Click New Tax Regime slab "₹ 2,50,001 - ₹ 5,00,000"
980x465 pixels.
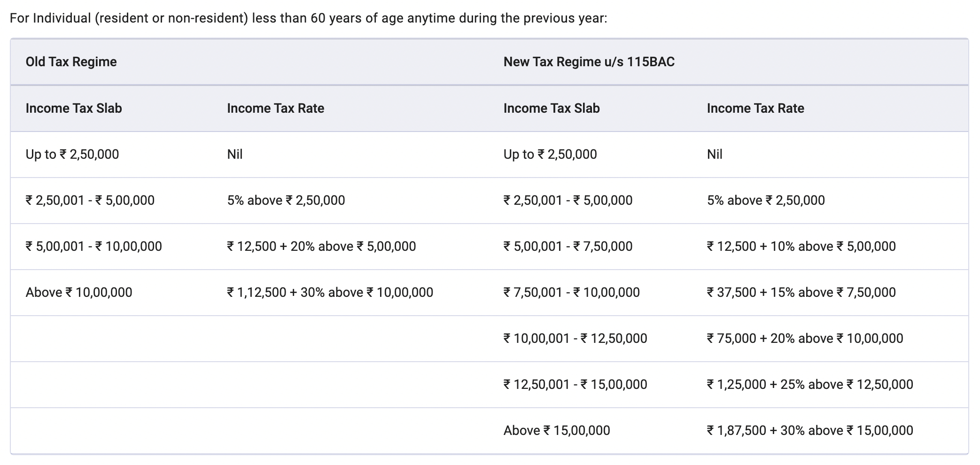pos(568,201)
